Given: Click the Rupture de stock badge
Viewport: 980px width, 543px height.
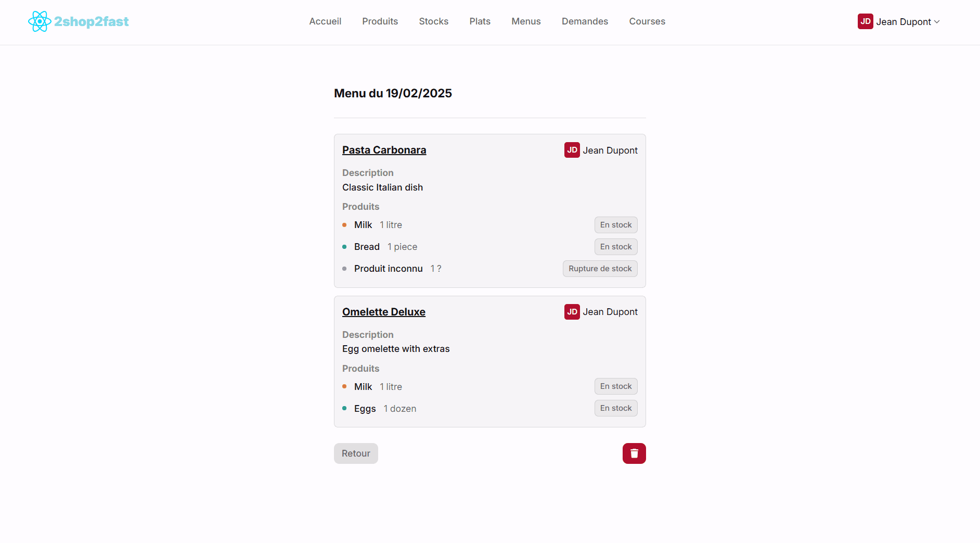Looking at the screenshot, I should point(600,269).
